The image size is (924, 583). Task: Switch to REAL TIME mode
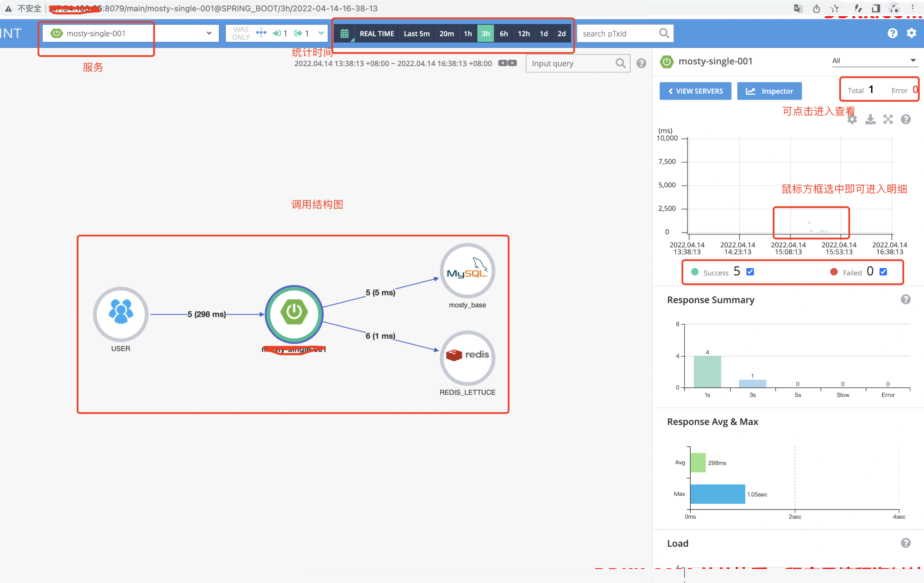tap(376, 33)
